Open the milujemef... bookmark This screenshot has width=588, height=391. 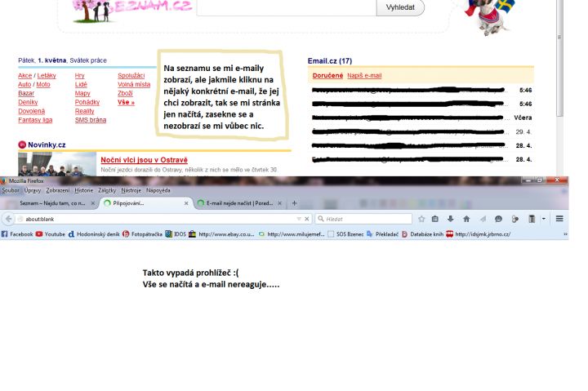292,234
